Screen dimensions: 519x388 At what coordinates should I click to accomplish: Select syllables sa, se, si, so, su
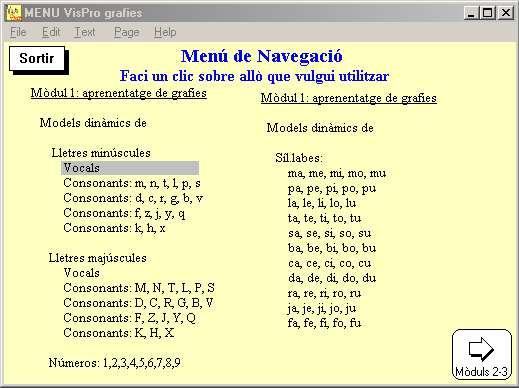tap(330, 233)
